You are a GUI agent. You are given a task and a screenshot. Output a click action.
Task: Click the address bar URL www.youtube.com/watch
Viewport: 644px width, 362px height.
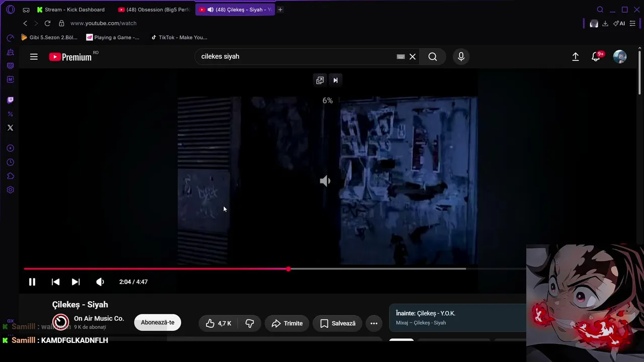(x=103, y=23)
